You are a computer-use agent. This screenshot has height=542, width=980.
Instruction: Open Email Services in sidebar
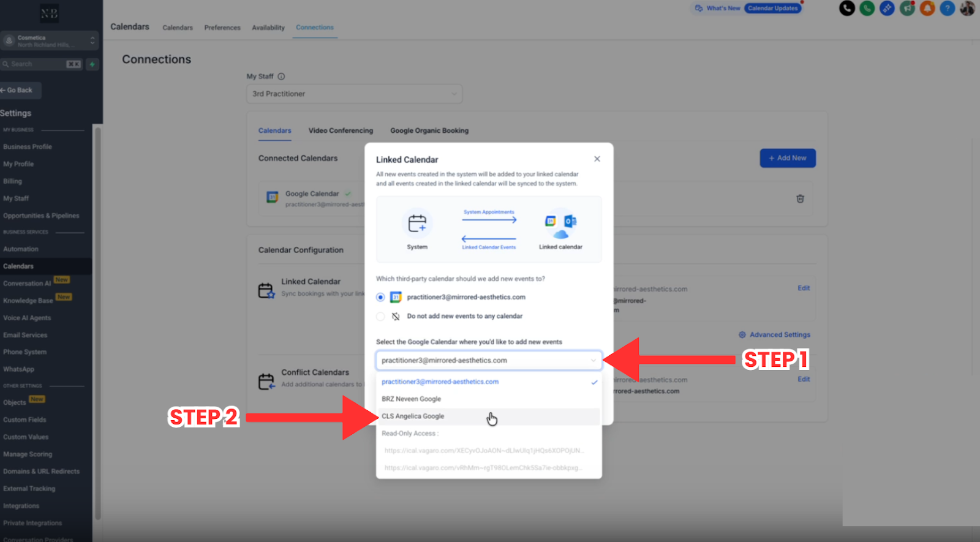(25, 335)
